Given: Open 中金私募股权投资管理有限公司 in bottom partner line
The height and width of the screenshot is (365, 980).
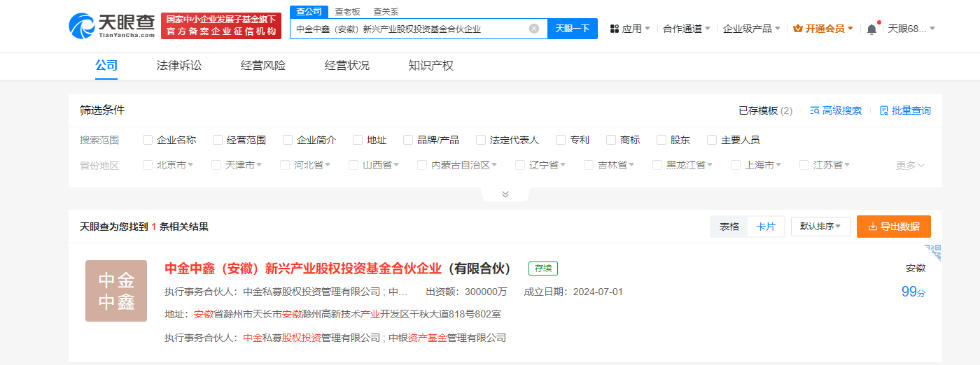Looking at the screenshot, I should (x=311, y=338).
